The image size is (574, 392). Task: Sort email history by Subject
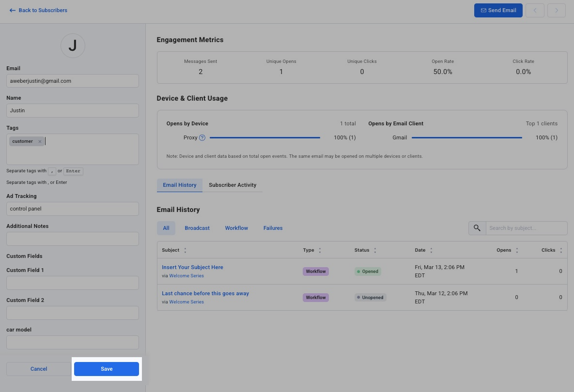[185, 250]
